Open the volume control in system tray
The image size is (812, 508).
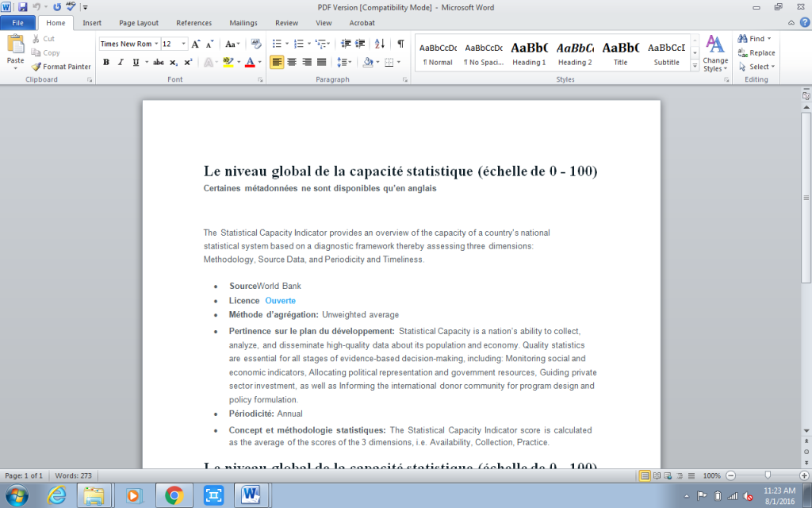click(748, 496)
